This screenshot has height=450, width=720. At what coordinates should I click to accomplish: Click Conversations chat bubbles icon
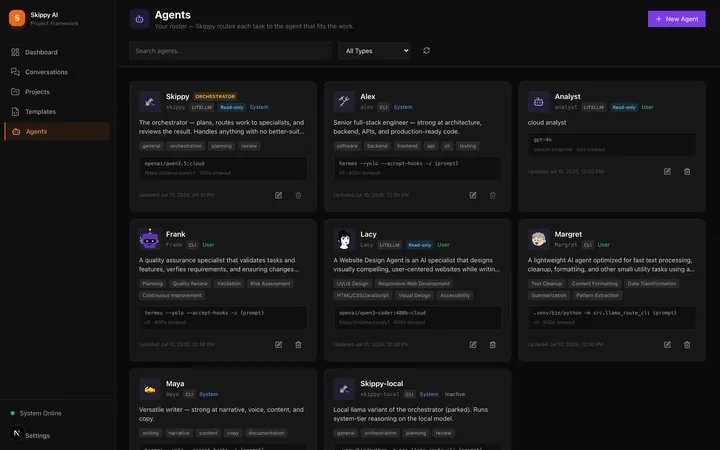point(15,72)
